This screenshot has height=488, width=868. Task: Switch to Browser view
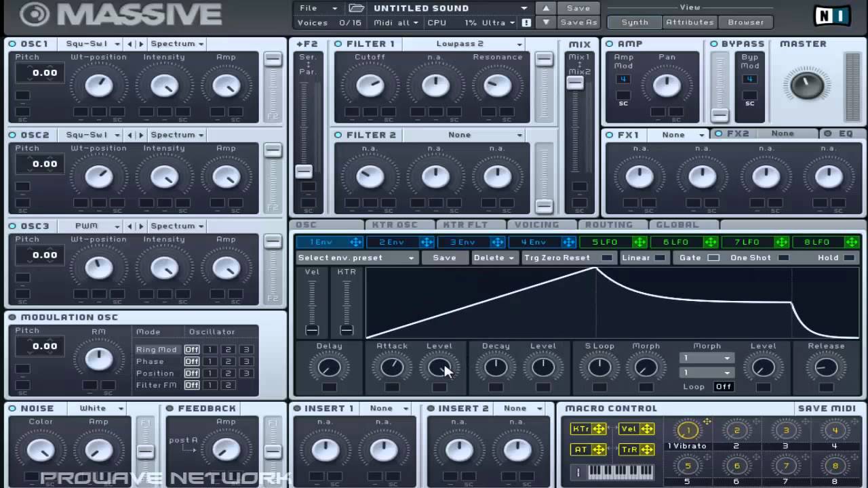pyautogui.click(x=746, y=22)
